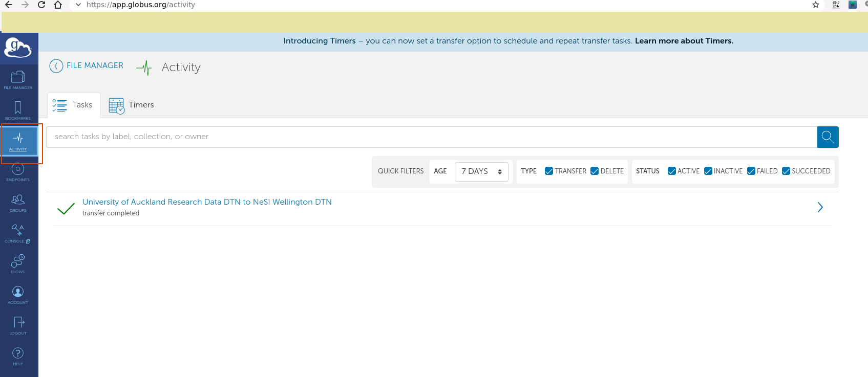Click 'transfer completed' status text

click(111, 213)
